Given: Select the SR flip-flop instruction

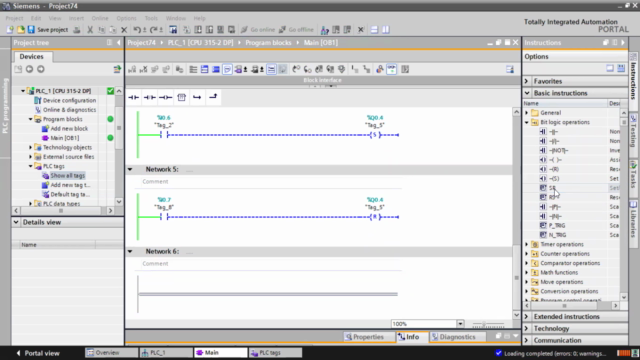Looking at the screenshot, I should tap(552, 188).
